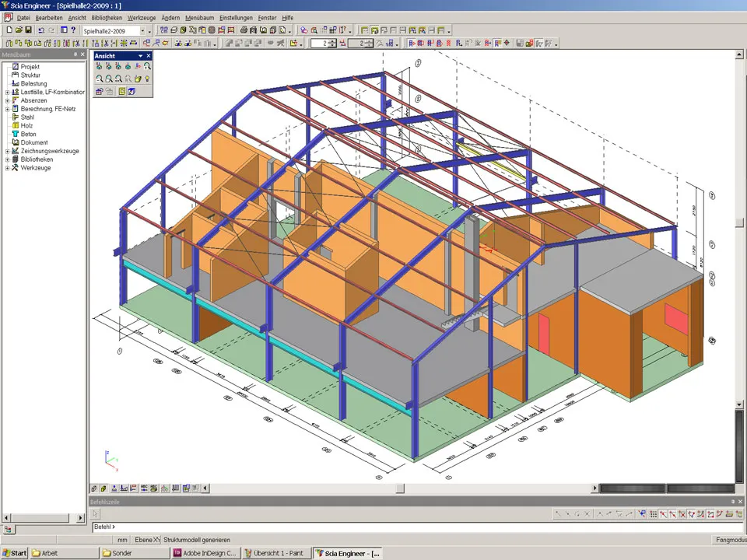Toggle the highlighted yellow button in the Ansicht palette
The height and width of the screenshot is (560, 747).
click(122, 91)
